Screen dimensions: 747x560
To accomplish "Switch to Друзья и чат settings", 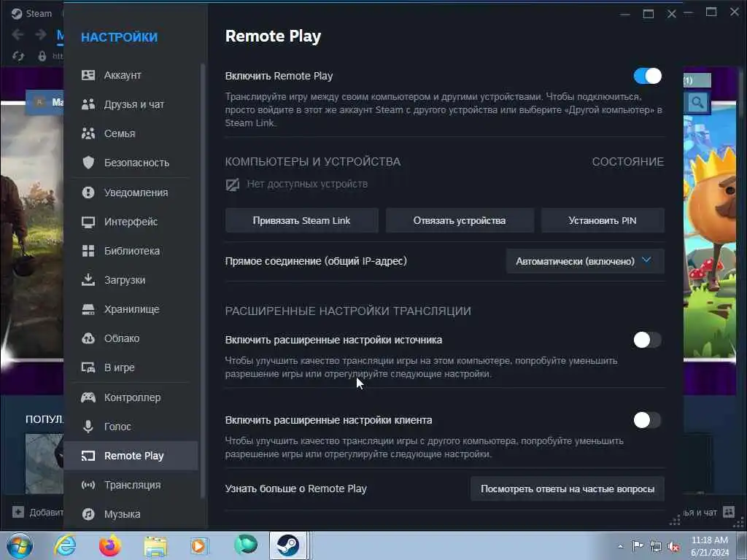I will [x=131, y=104].
